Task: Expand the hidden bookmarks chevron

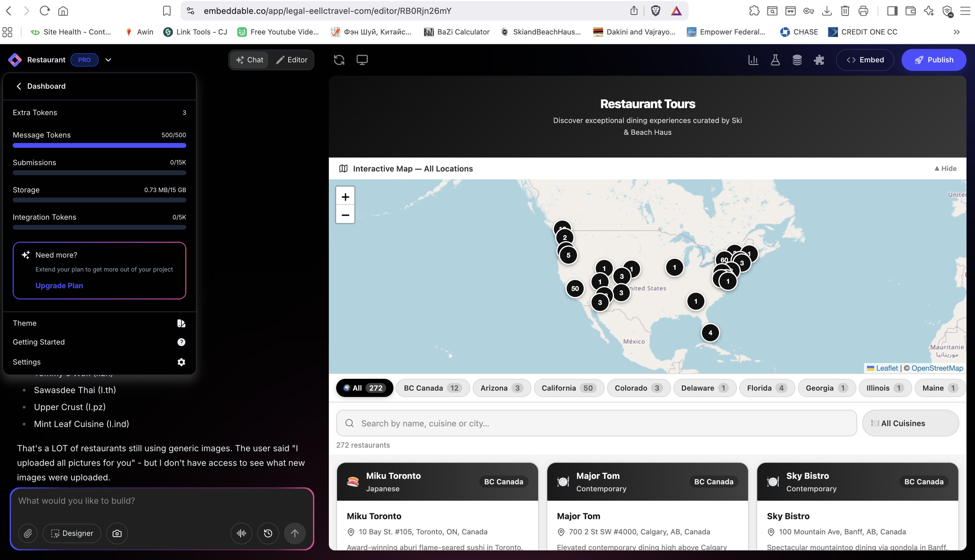Action: click(956, 32)
